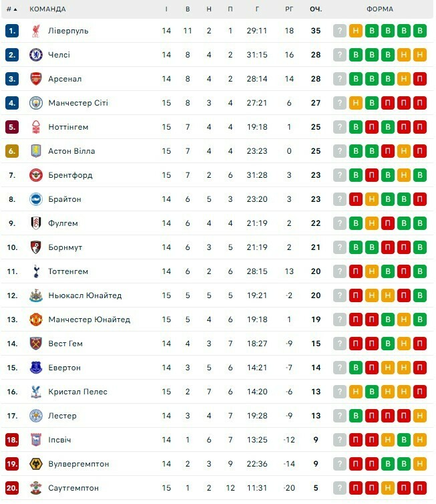Click Arsenal's most recent red loss badge
Image resolution: width=436 pixels, height=504 pixels.
[420, 79]
